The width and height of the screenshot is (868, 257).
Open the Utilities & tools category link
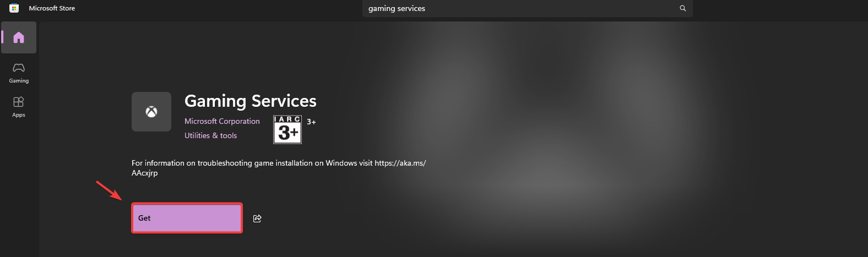click(x=210, y=135)
